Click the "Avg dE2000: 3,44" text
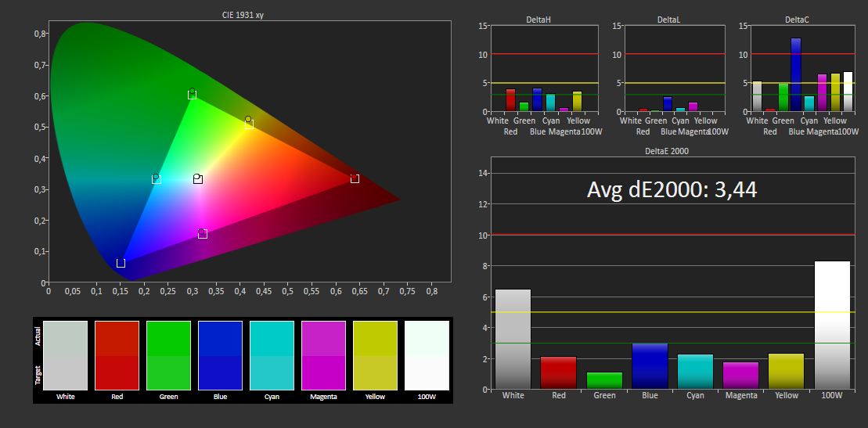Image resolution: width=868 pixels, height=428 pixels. pyautogui.click(x=672, y=189)
